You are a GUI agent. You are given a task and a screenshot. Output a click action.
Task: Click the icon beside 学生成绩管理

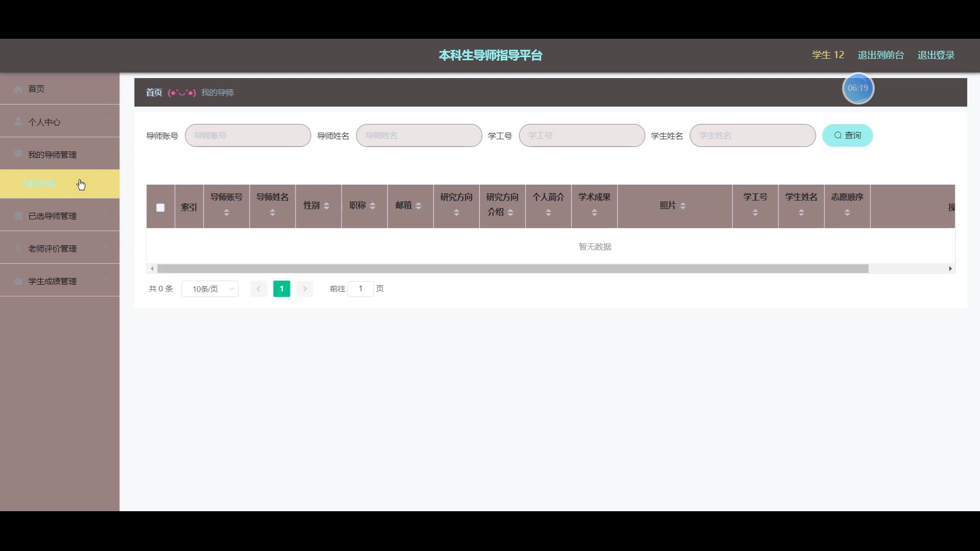(18, 281)
